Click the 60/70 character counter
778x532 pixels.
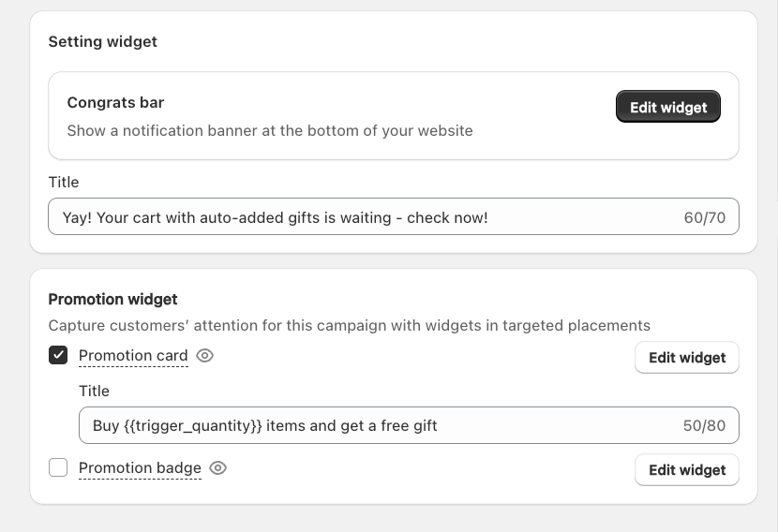point(704,217)
